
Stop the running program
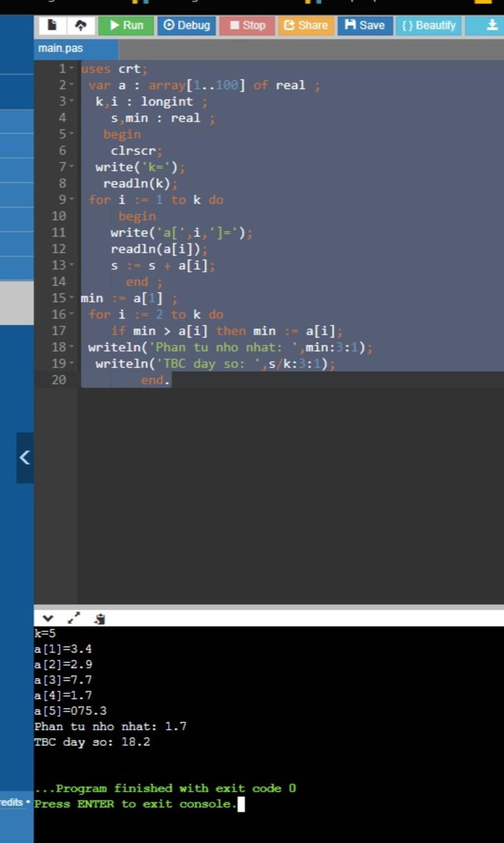click(x=247, y=25)
